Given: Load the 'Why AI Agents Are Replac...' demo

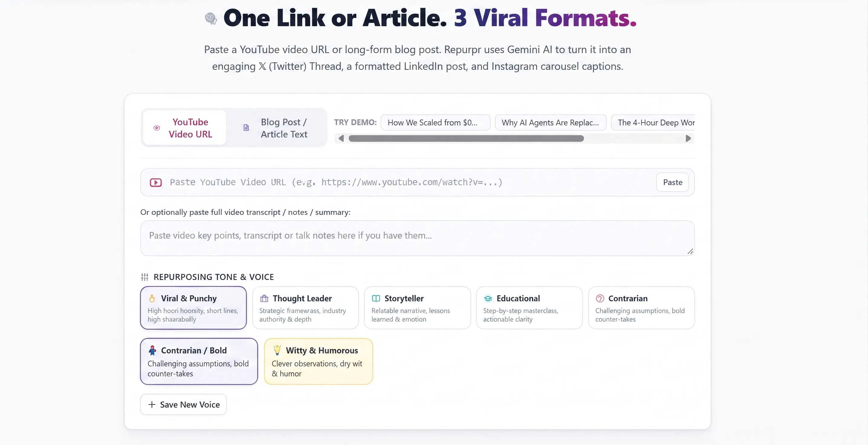Looking at the screenshot, I should [550, 123].
